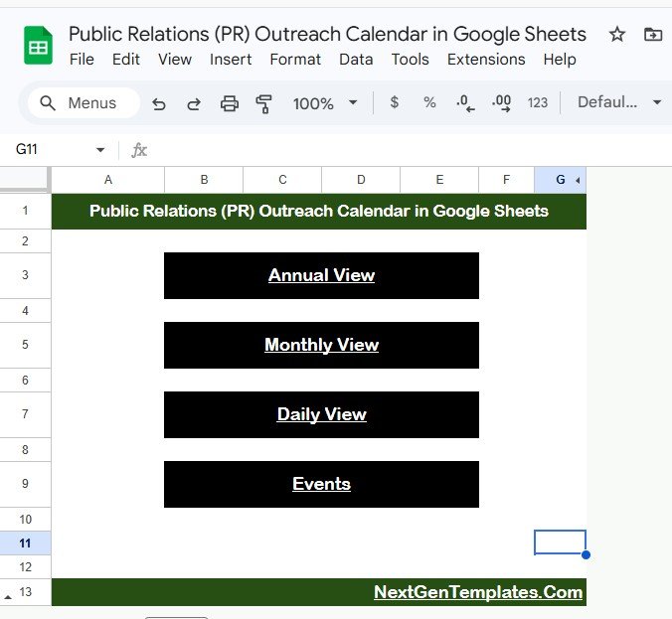Undo the last action
672x619 pixels.
pos(159,103)
